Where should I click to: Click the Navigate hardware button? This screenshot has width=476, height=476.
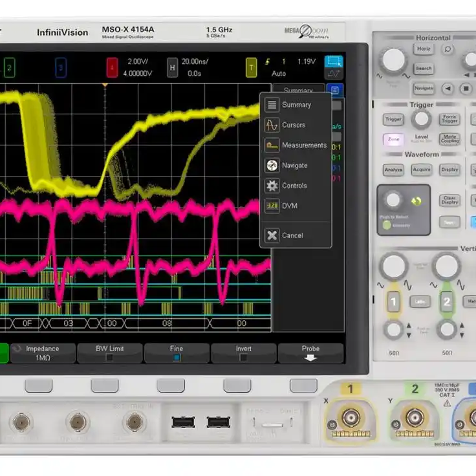click(424, 89)
